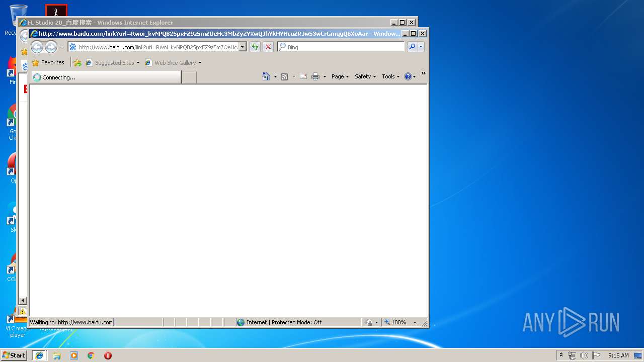This screenshot has width=644, height=362.
Task: Launch Opera from taskbar
Action: click(x=108, y=355)
